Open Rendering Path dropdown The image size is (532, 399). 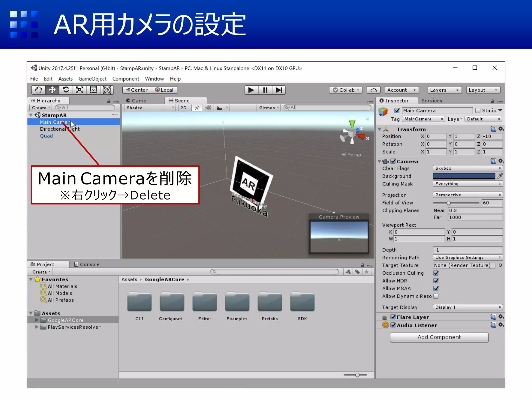pos(468,257)
